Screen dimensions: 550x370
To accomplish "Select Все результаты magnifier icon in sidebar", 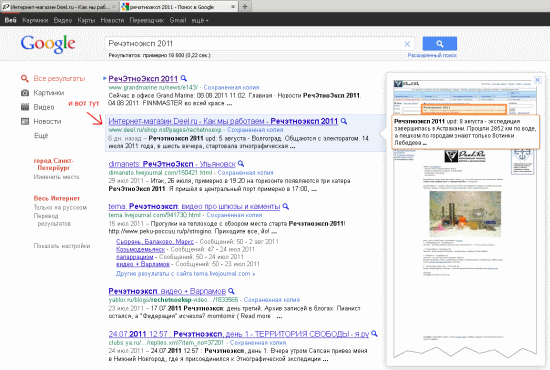I will pyautogui.click(x=25, y=79).
